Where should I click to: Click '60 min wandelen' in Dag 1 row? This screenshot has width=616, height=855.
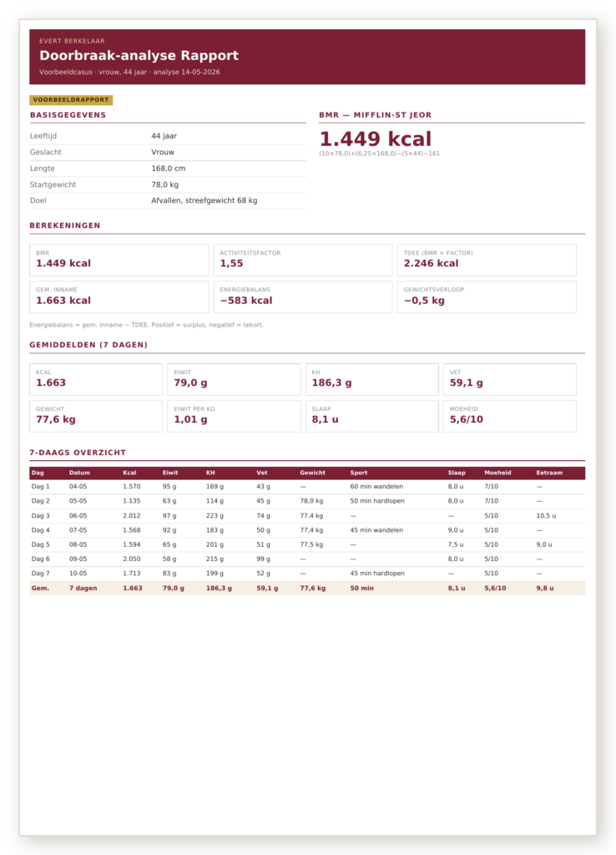(376, 487)
